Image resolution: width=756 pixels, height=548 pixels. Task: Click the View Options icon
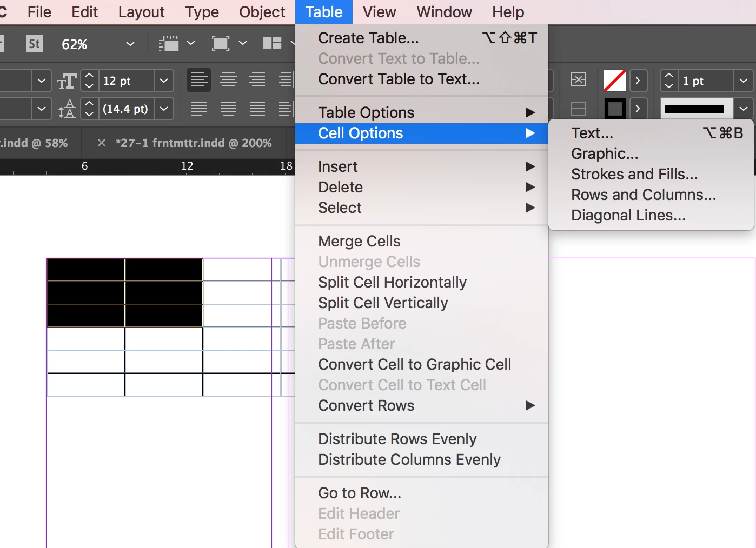(x=169, y=43)
